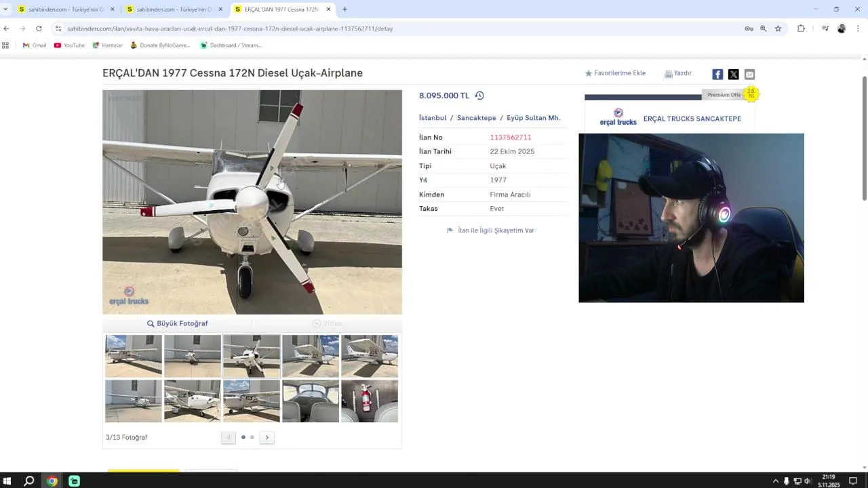Click the address bar URL
The height and width of the screenshot is (488, 868).
(230, 28)
